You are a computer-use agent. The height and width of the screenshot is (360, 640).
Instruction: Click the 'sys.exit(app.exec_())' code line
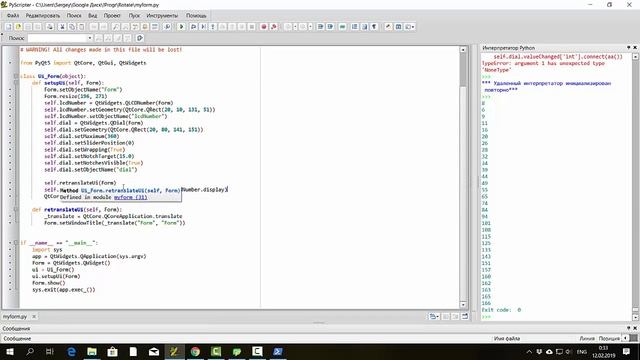64,289
